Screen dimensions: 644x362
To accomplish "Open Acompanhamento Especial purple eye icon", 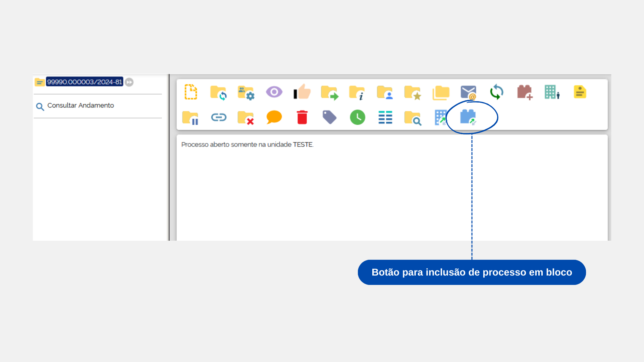I will (x=274, y=92).
